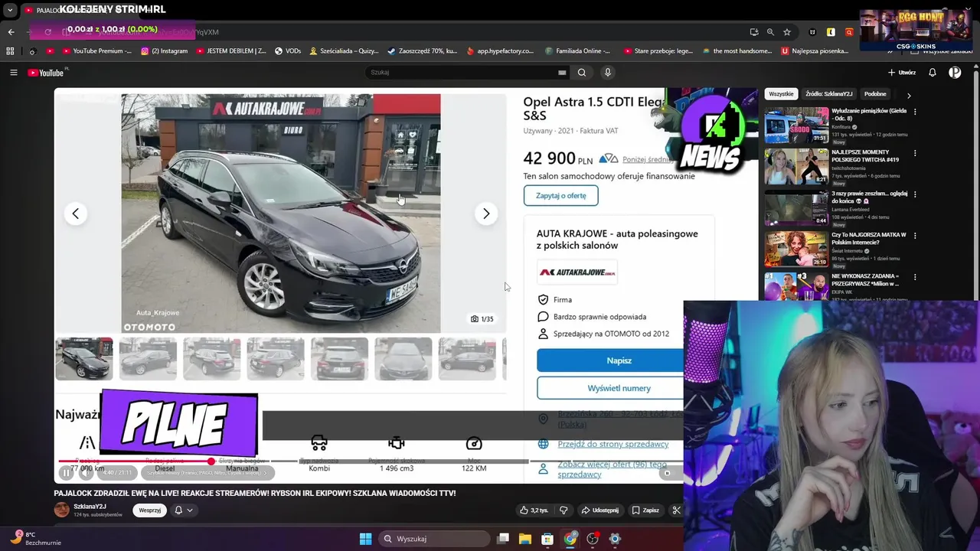The image size is (980, 551).
Task: Open the YouTube hamburger guide menu
Action: (x=13, y=73)
